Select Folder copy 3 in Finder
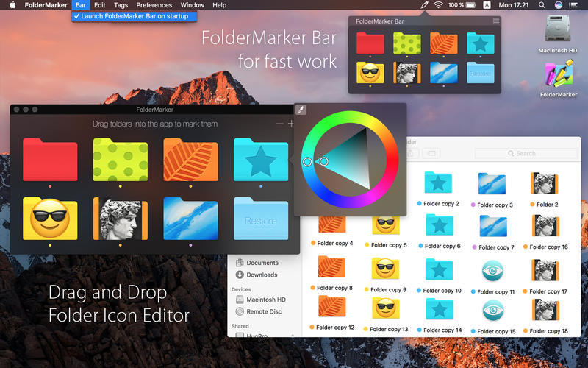Viewport: 588px width, 368px height. (492, 184)
